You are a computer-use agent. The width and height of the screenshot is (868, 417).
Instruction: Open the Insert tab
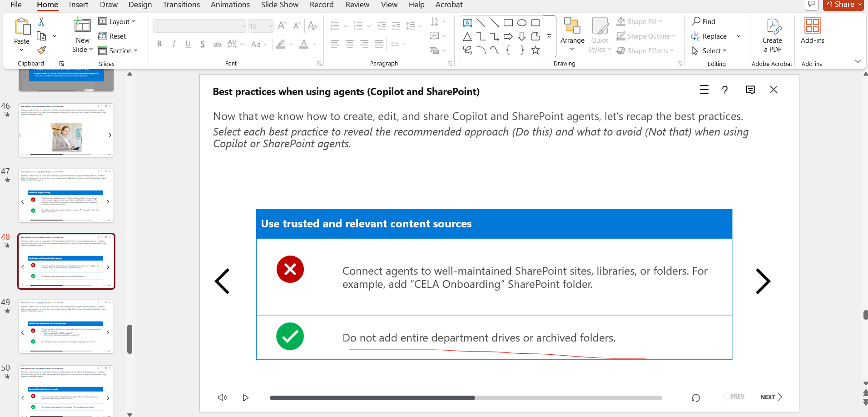79,5
